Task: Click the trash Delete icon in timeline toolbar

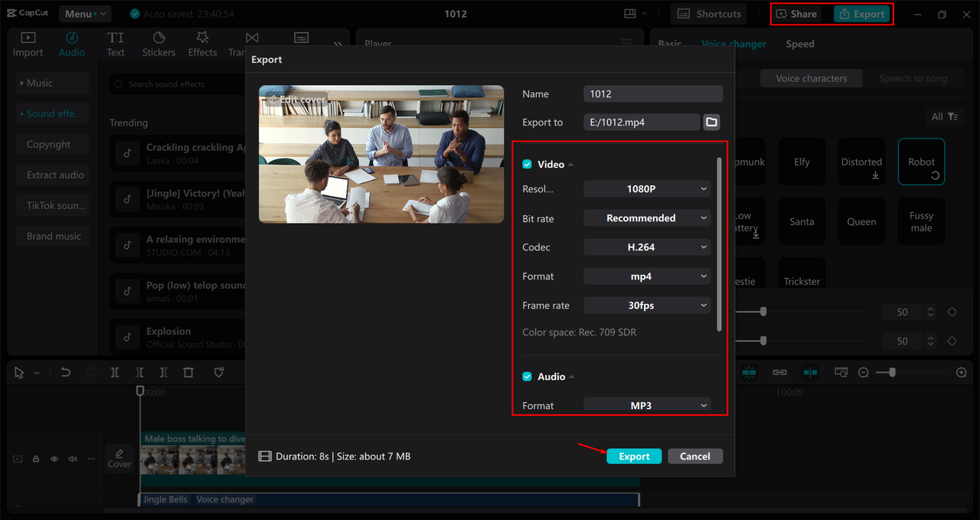Action: click(188, 373)
